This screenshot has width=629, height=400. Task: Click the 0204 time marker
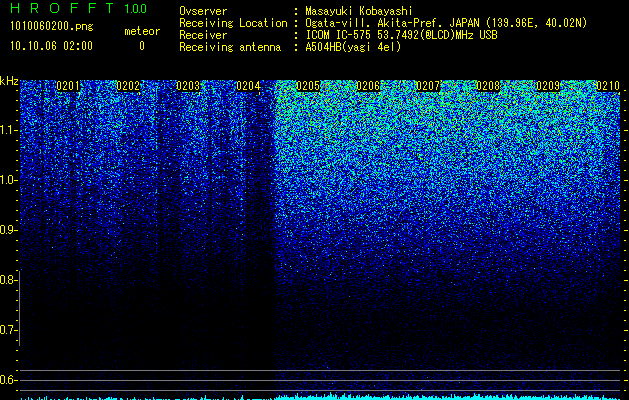248,86
